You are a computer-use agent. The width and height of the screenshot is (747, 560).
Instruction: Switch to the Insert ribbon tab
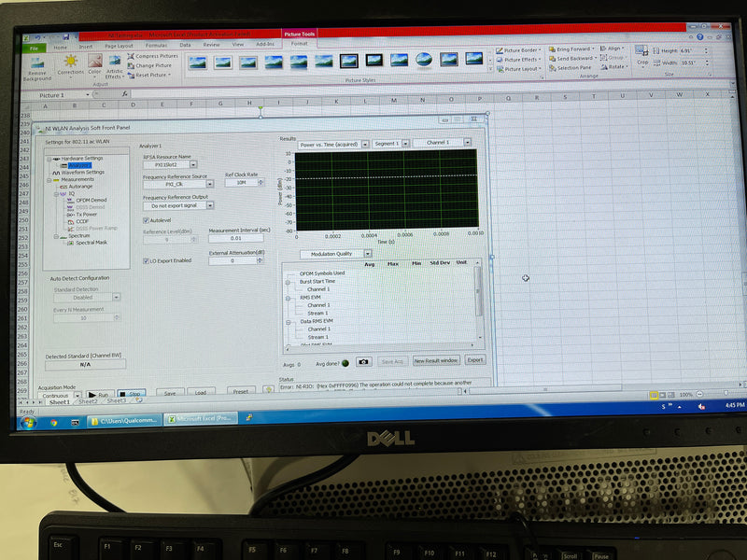tap(86, 47)
